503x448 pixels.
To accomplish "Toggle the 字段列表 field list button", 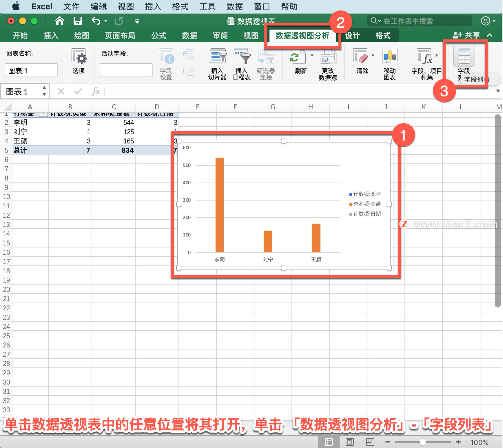I will coord(464,56).
